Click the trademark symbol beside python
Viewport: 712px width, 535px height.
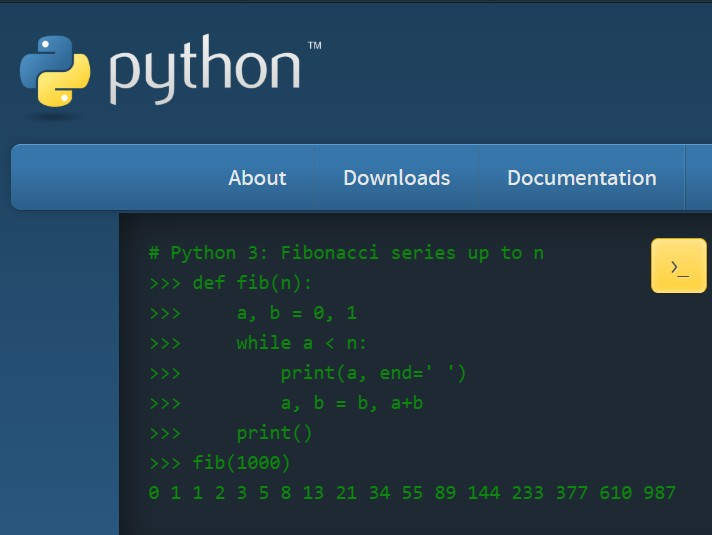pyautogui.click(x=314, y=46)
